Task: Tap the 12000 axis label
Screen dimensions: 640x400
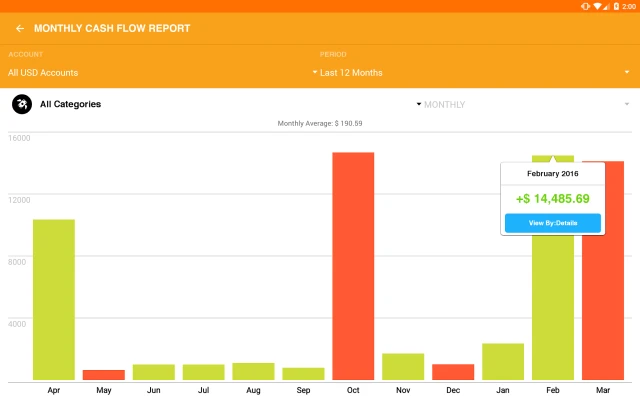Action: 19,200
